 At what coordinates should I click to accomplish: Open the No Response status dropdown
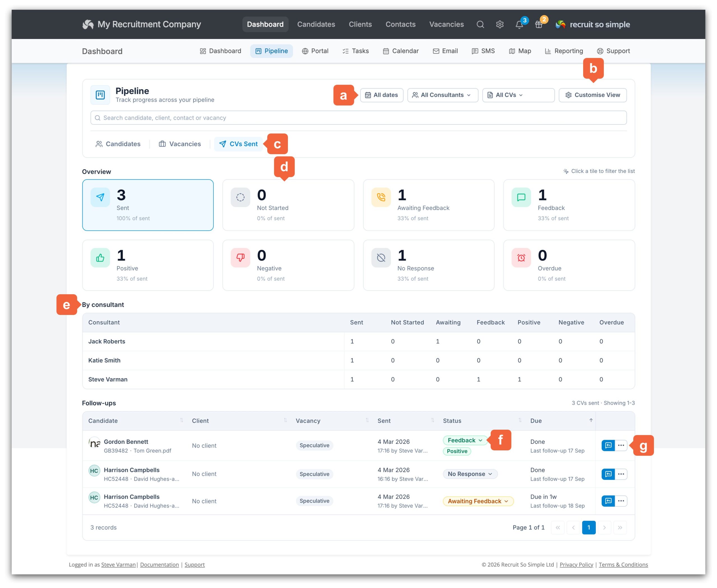click(x=470, y=474)
